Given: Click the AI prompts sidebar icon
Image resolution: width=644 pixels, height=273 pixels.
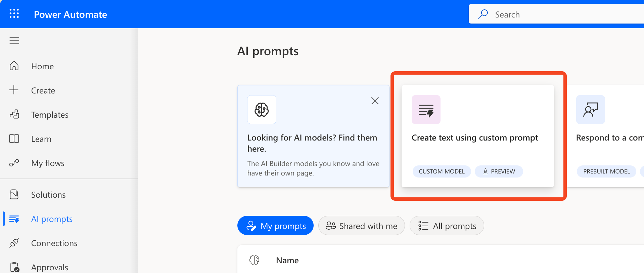Looking at the screenshot, I should (14, 219).
